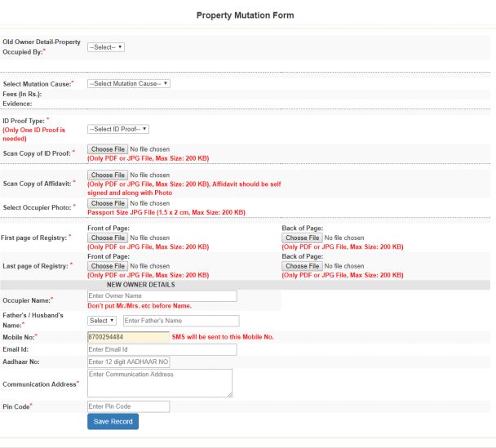Choose file for Scan Copy of ID Proof

(x=108, y=149)
